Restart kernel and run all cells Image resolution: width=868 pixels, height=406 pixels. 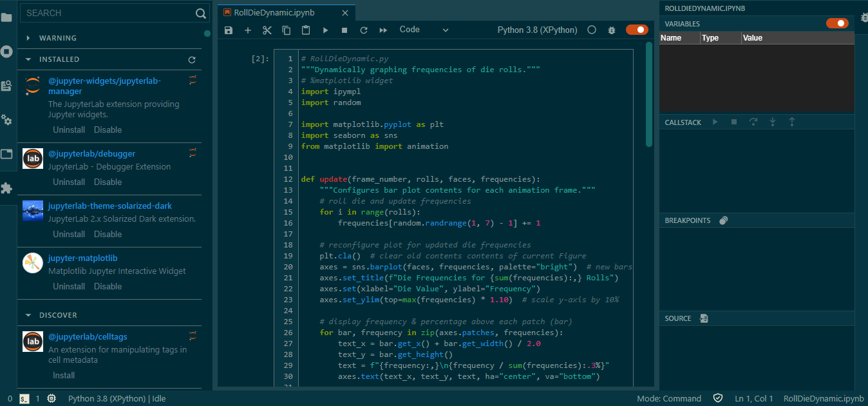tap(382, 30)
